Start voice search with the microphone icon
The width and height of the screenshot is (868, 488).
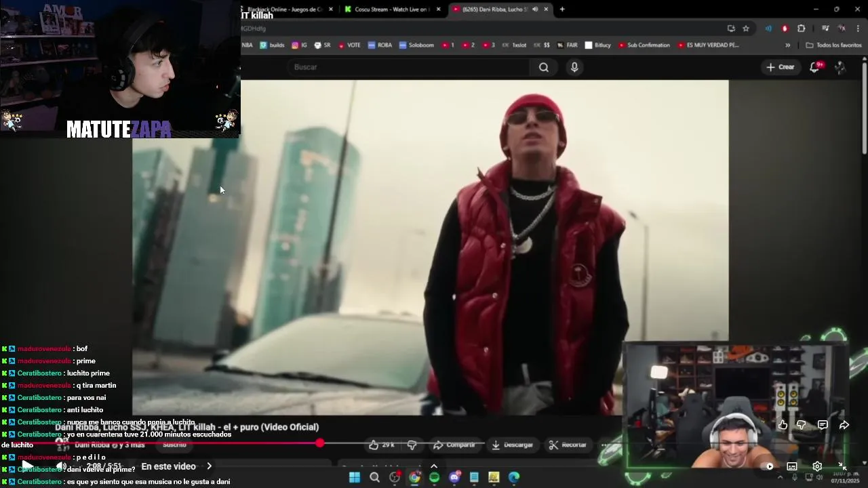click(574, 67)
